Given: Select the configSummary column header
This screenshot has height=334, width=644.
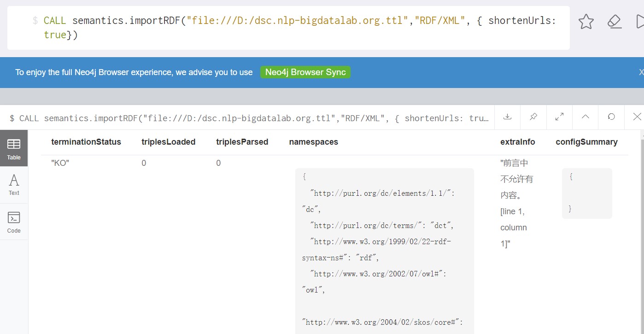Looking at the screenshot, I should pos(587,142).
